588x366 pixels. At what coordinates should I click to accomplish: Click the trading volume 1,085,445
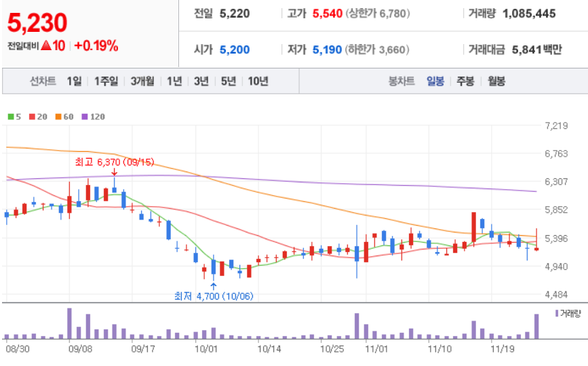(x=529, y=14)
